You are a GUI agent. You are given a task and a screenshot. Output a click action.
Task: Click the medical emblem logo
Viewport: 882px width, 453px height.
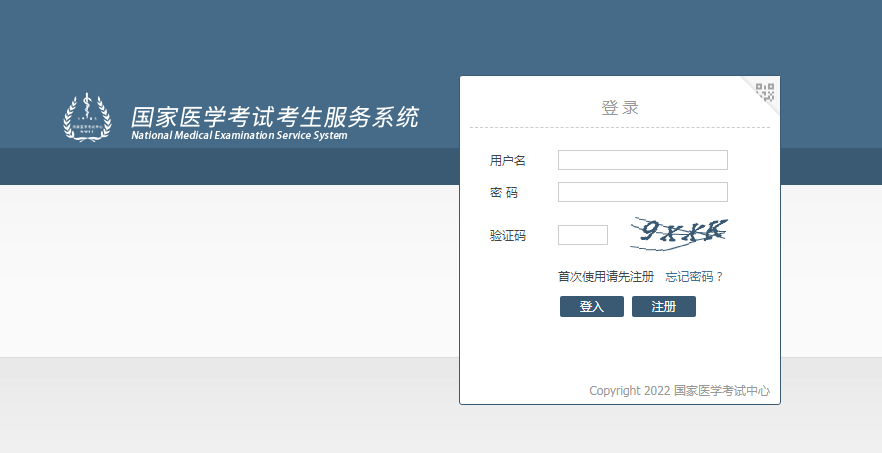point(88,117)
